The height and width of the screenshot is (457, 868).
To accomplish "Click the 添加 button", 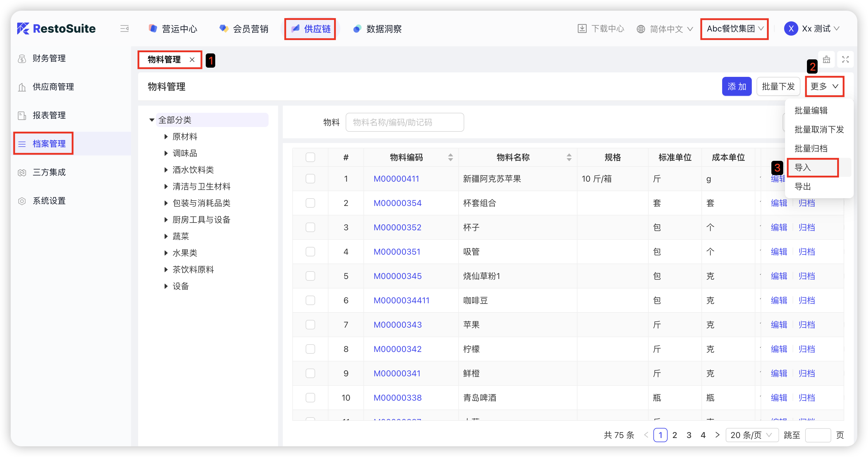I will pyautogui.click(x=737, y=87).
